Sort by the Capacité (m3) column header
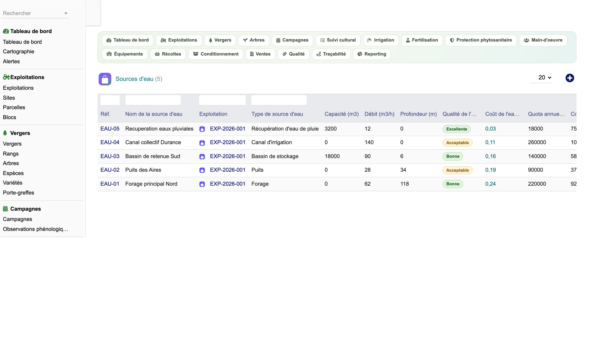The image size is (589, 364). coord(342,114)
